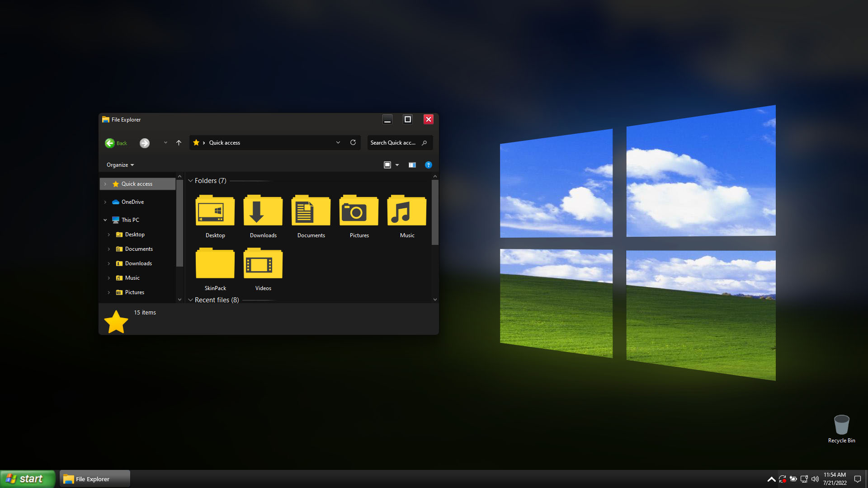Collapse the Folders (7) group
Screen dimensions: 868x488
191,181
